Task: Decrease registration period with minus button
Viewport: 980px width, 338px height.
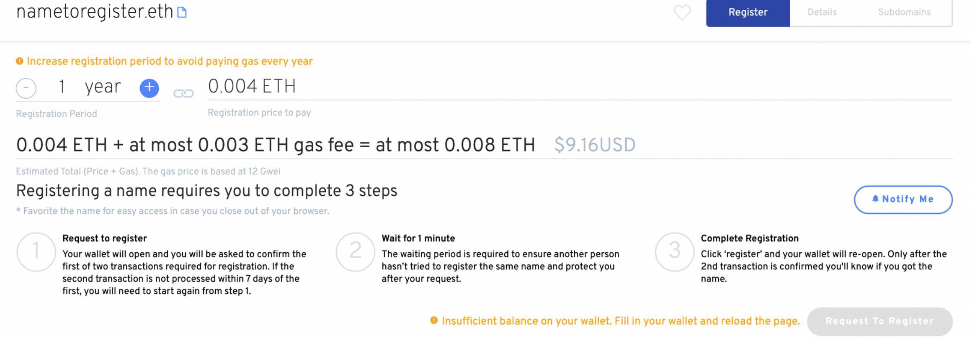Action: (x=26, y=88)
